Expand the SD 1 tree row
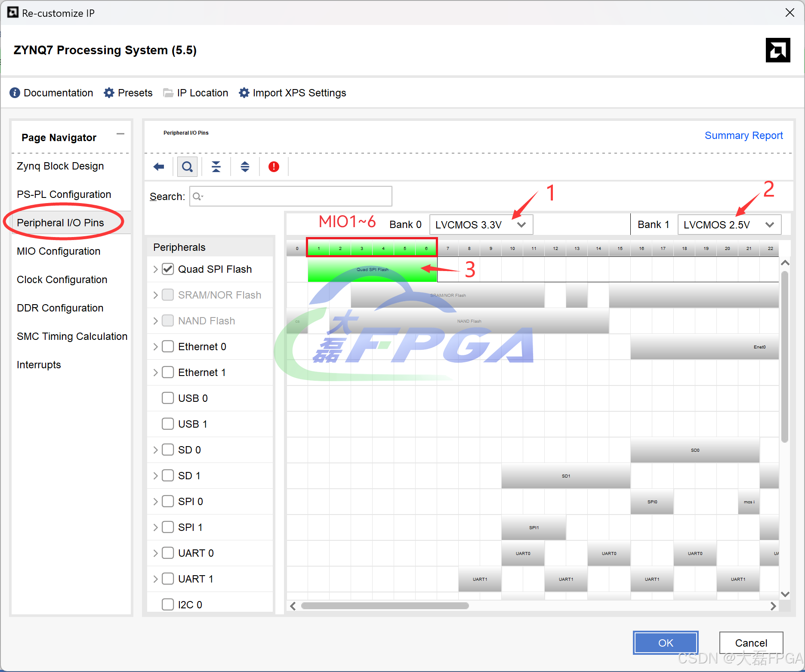The height and width of the screenshot is (672, 805). pyautogui.click(x=155, y=476)
